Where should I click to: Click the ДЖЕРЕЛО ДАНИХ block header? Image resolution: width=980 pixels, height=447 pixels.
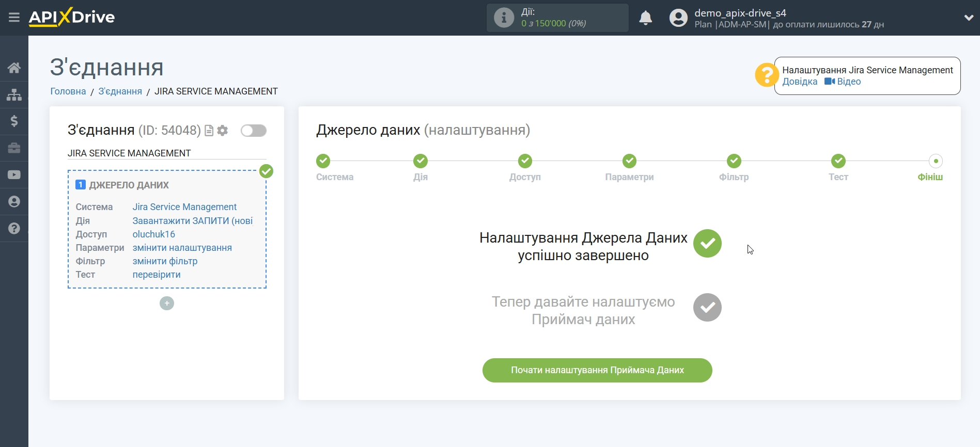129,185
